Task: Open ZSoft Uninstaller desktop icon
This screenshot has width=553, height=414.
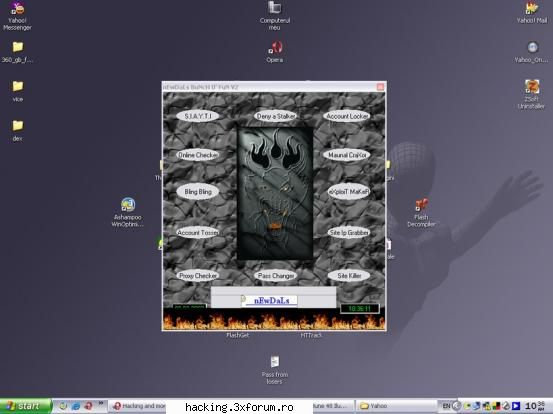Action: (531, 94)
